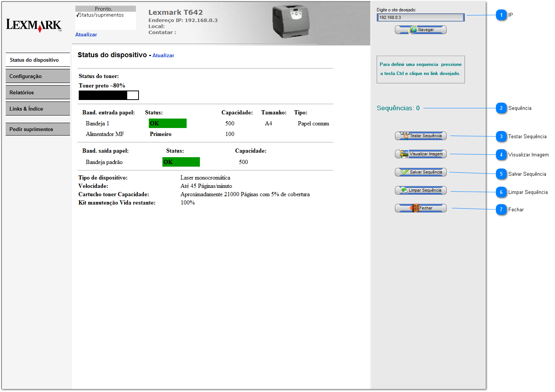This screenshot has width=555, height=392.
Task: Open the Relatórios menu item
Action: [x=38, y=92]
